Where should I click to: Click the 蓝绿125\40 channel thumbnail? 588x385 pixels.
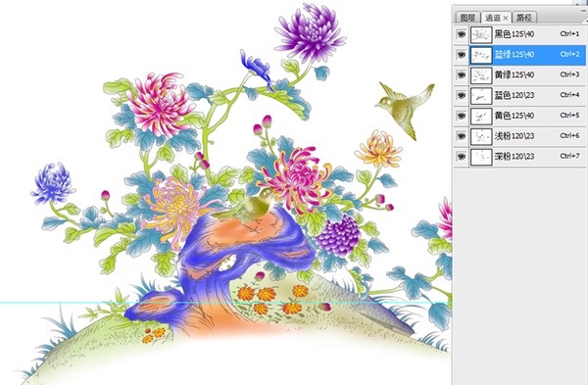click(481, 55)
